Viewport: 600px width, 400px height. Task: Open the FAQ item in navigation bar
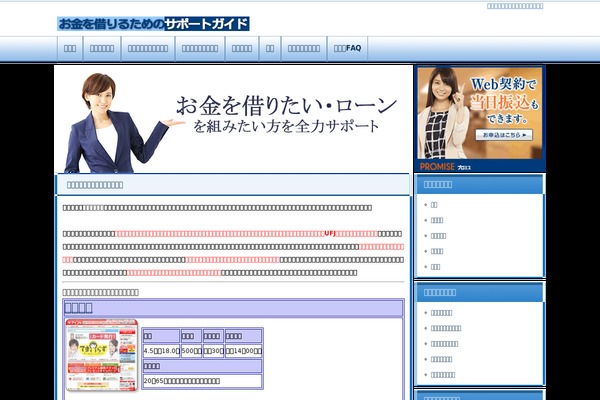point(347,48)
